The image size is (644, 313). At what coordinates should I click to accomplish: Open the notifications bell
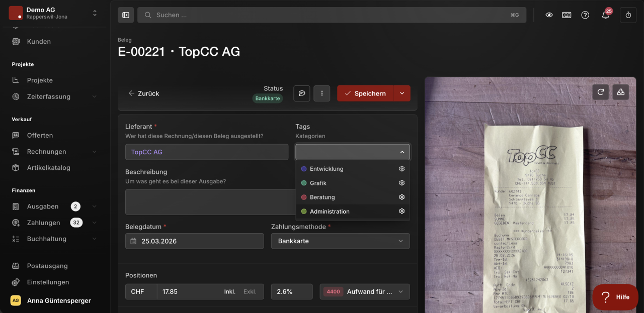[606, 15]
